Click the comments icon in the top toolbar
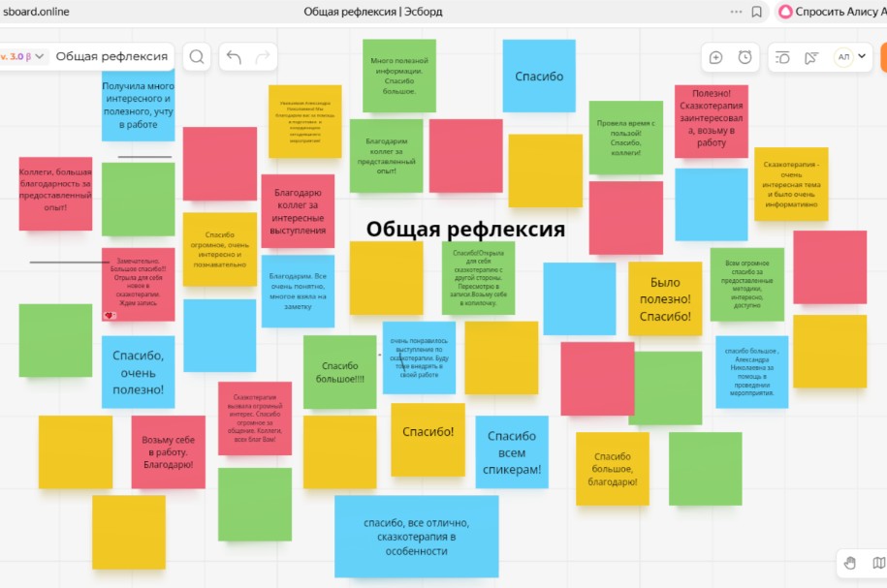The height and width of the screenshot is (588, 887). click(783, 57)
